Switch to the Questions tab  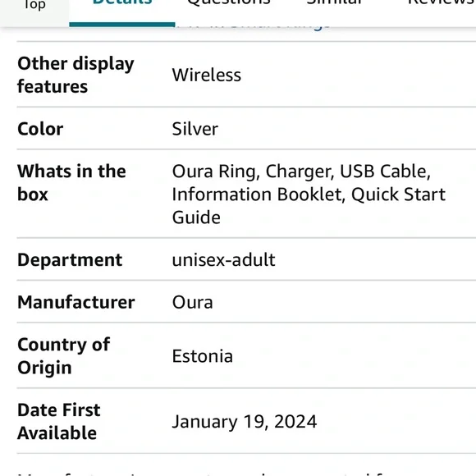(229, 3)
